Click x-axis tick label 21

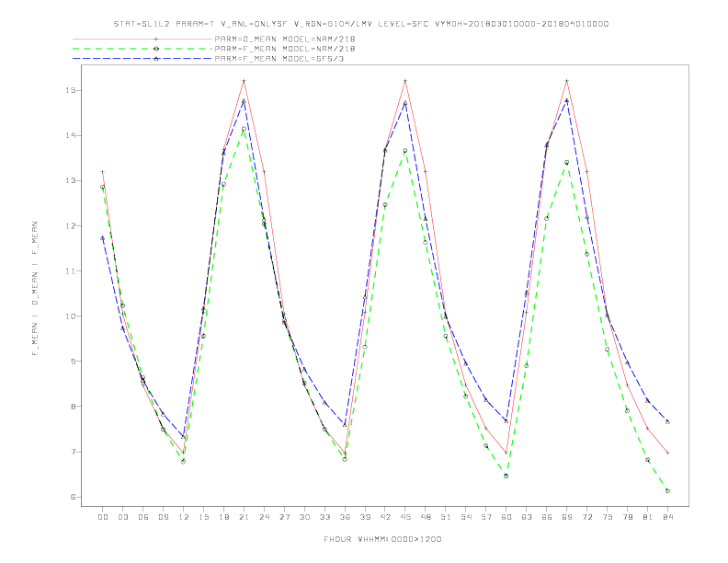[244, 517]
